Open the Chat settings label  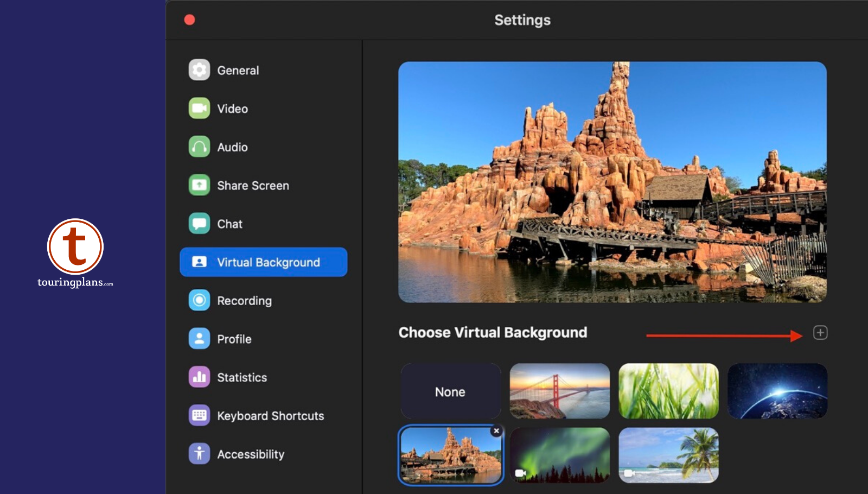[230, 224]
